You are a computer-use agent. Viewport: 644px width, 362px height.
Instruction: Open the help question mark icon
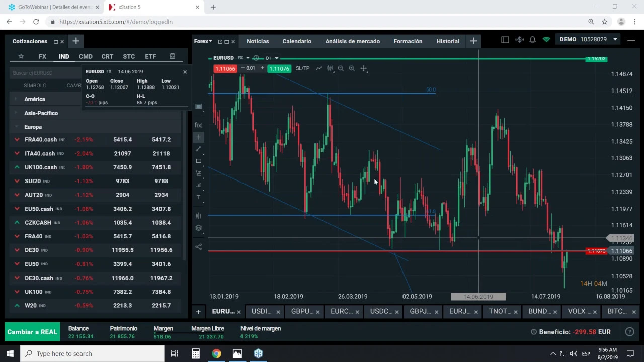coord(629,332)
